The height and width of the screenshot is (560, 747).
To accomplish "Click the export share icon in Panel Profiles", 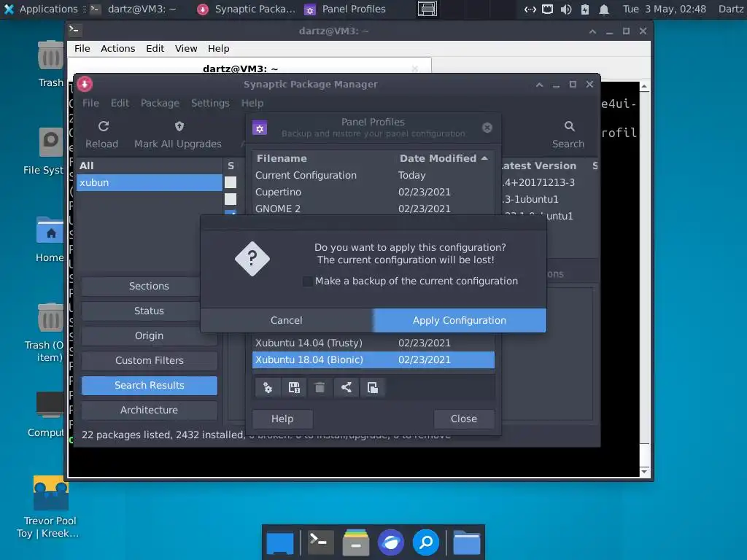I will click(x=347, y=388).
